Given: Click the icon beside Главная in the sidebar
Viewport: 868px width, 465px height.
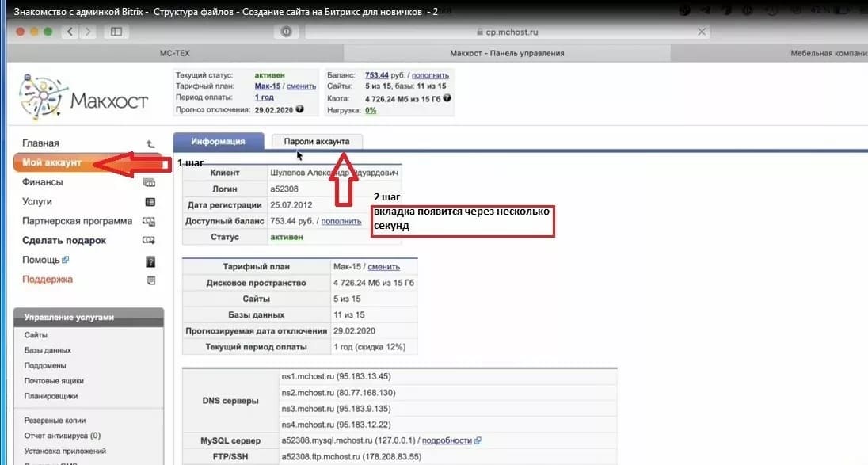Looking at the screenshot, I should click(150, 144).
